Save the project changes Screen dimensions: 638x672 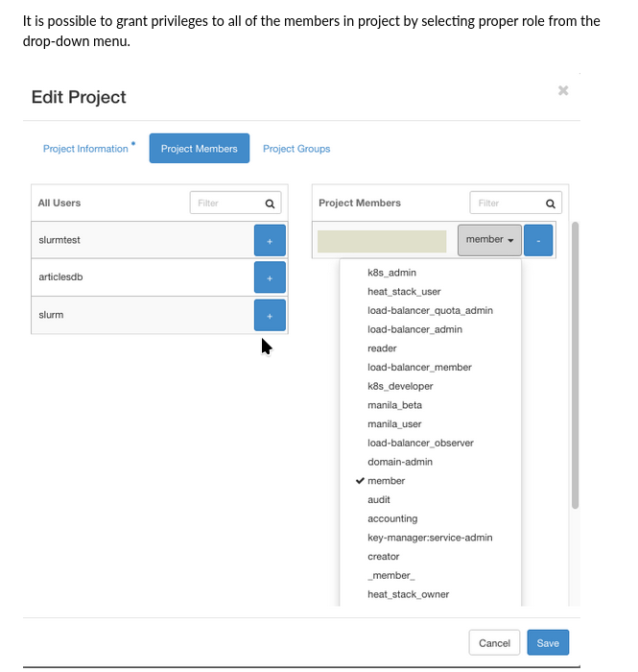coord(548,642)
